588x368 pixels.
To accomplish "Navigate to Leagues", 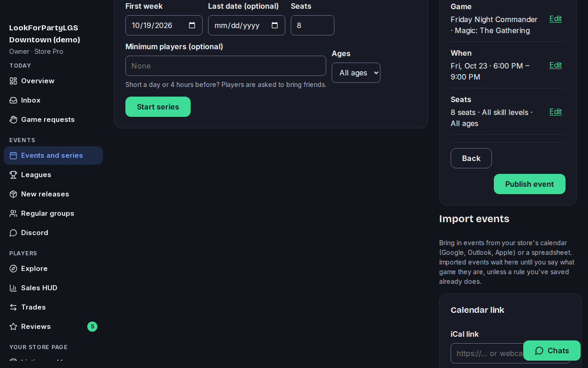I will click(x=53, y=175).
